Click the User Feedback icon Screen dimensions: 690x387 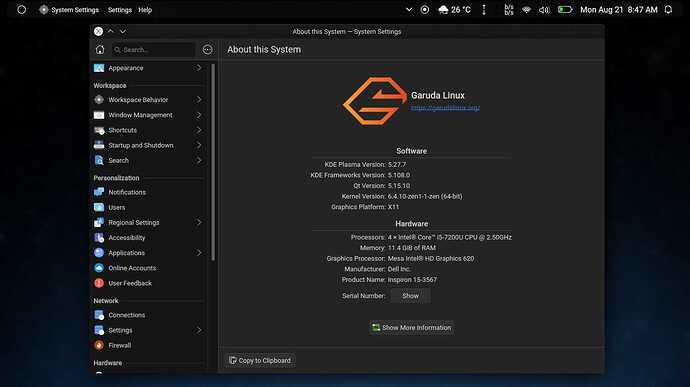click(x=99, y=283)
